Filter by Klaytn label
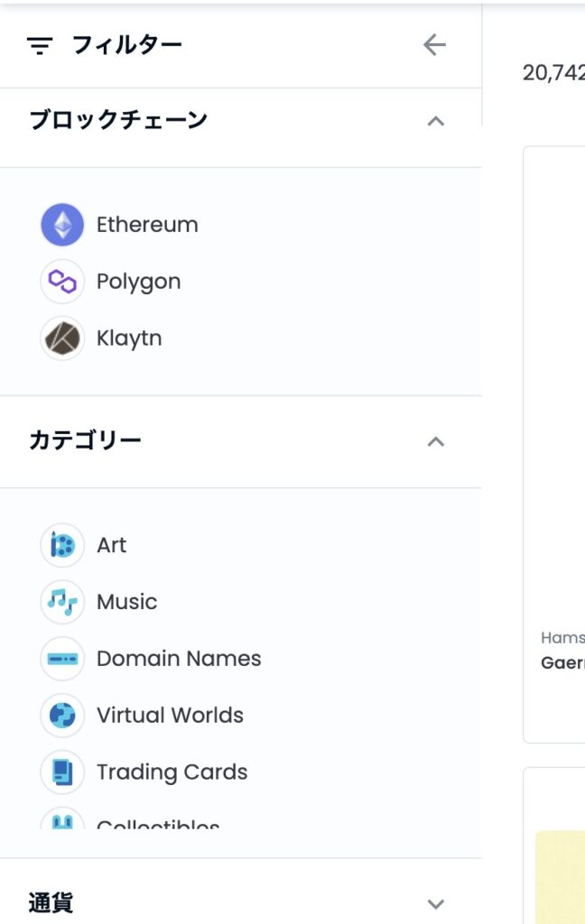Screen dimensions: 585x924 click(129, 338)
